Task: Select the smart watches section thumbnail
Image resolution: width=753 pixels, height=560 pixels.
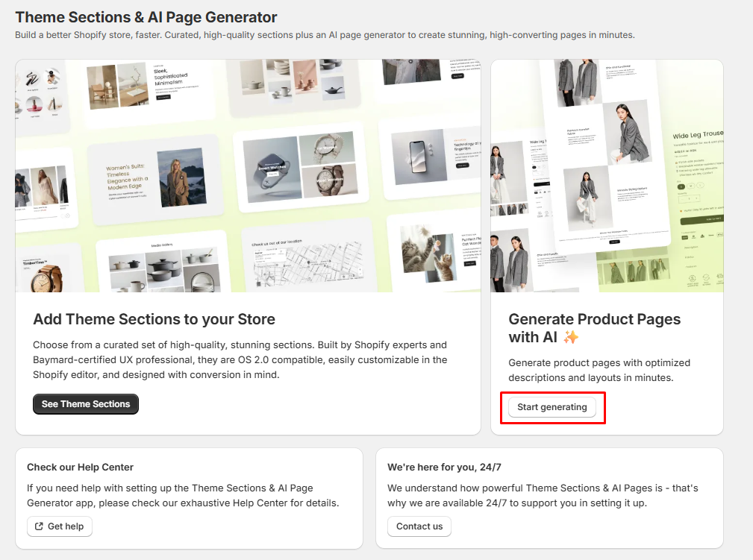Action: pyautogui.click(x=301, y=167)
